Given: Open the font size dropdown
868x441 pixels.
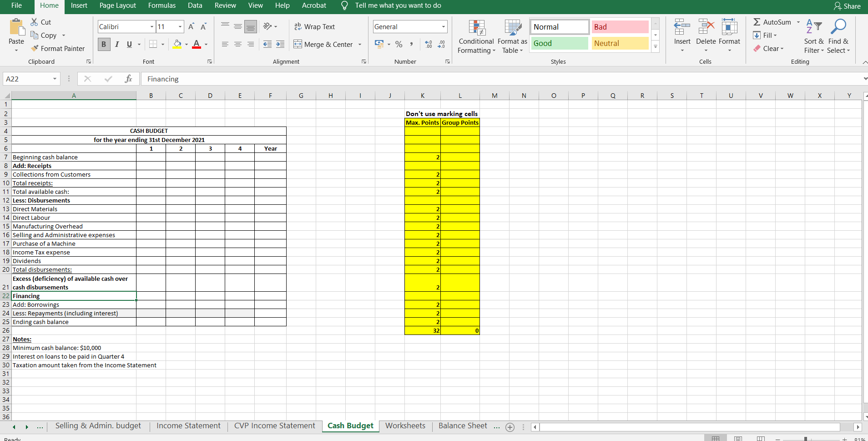Looking at the screenshot, I should pos(180,26).
